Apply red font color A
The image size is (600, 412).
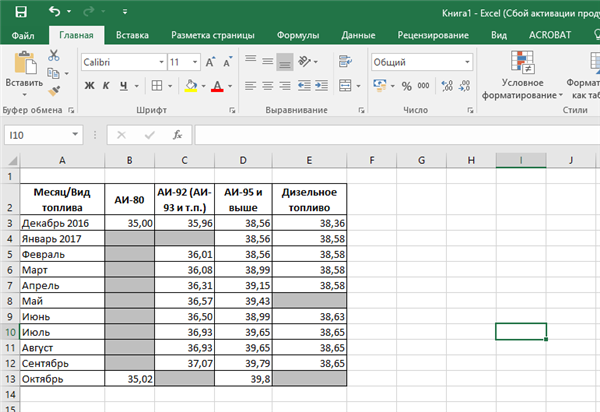pos(217,86)
